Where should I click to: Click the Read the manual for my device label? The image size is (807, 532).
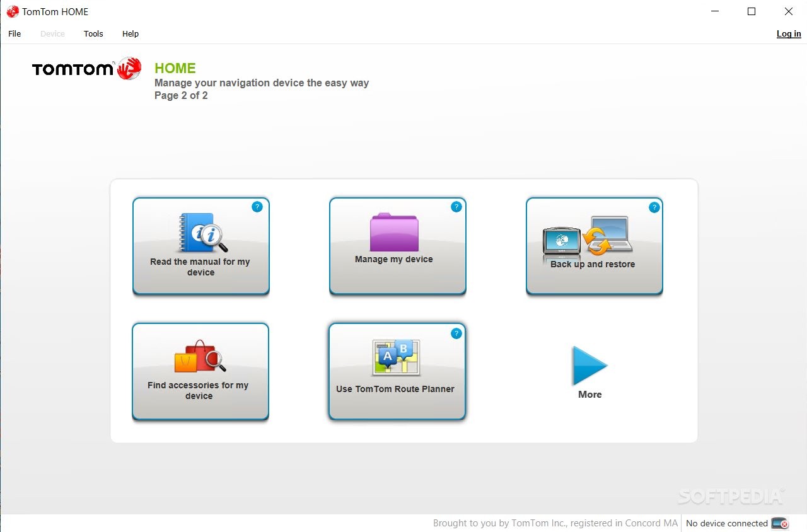(200, 267)
